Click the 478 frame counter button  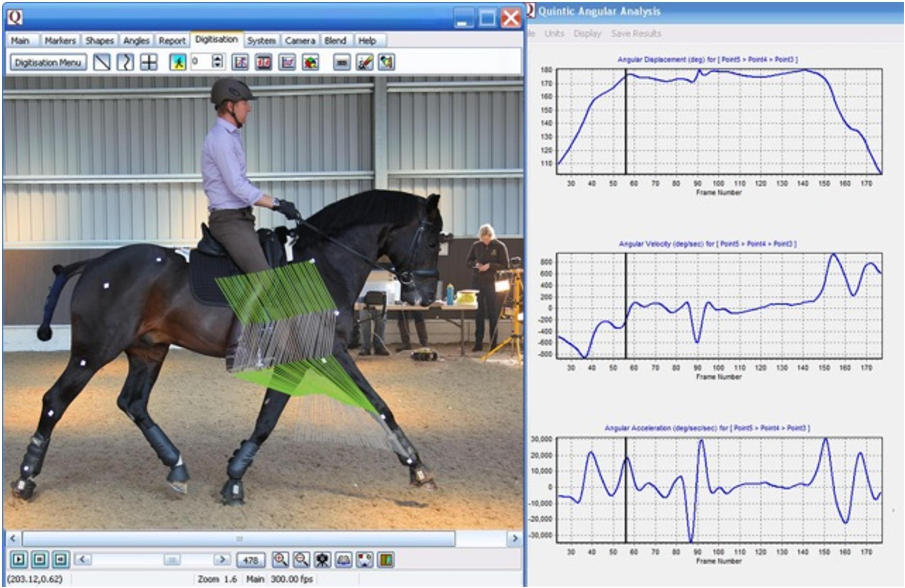tap(251, 560)
